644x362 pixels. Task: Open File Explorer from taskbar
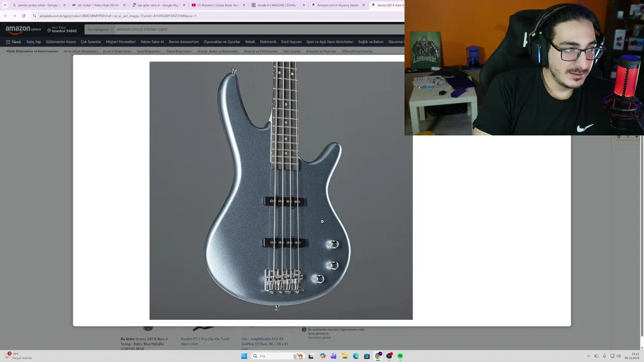point(345,356)
